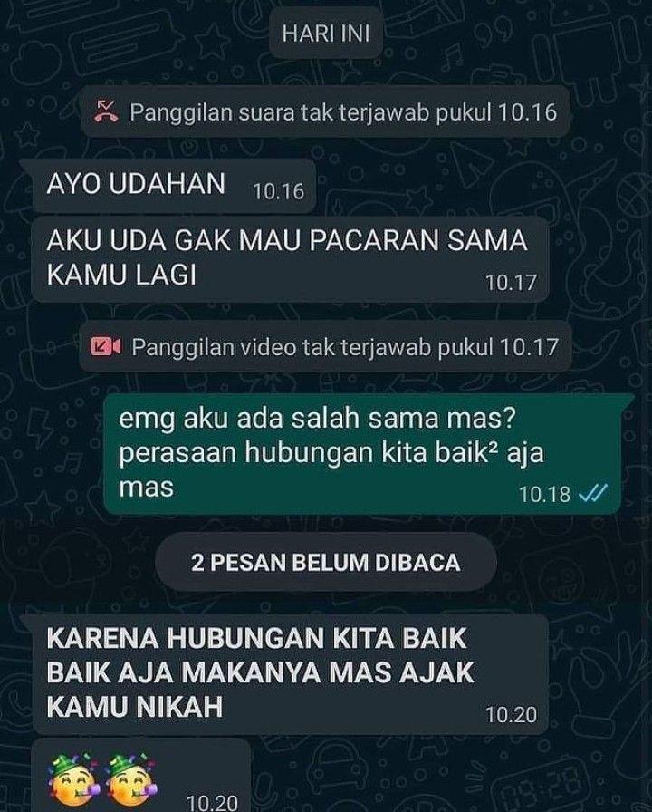The height and width of the screenshot is (812, 652).
Task: Tap the 10.20 timestamp on NIKAH message
Action: pos(511,715)
